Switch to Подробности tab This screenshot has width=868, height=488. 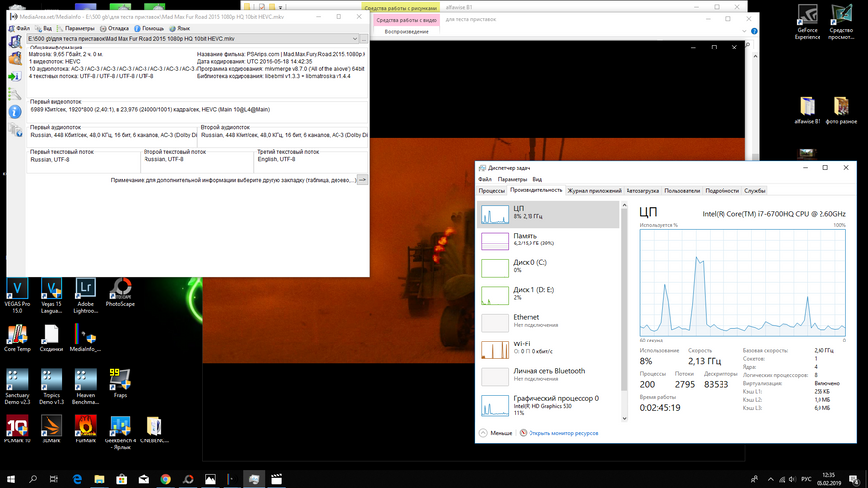click(722, 190)
